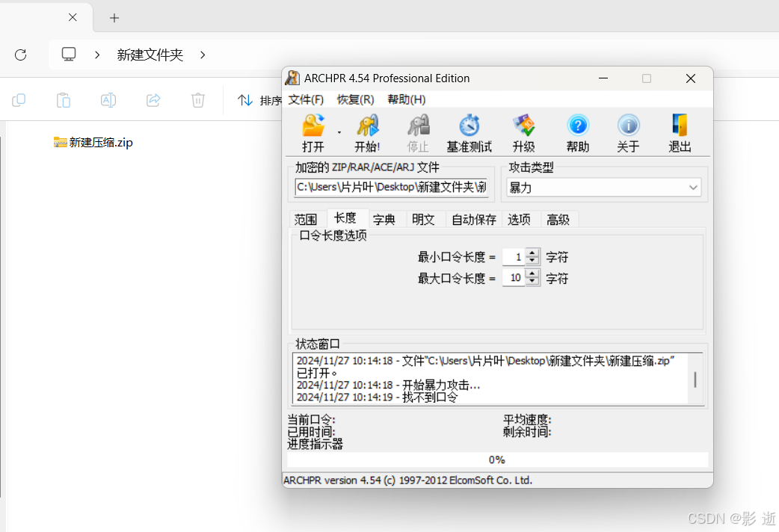Click 新建文件夹 in the Explorer breadcrumb
779x532 pixels.
click(150, 55)
